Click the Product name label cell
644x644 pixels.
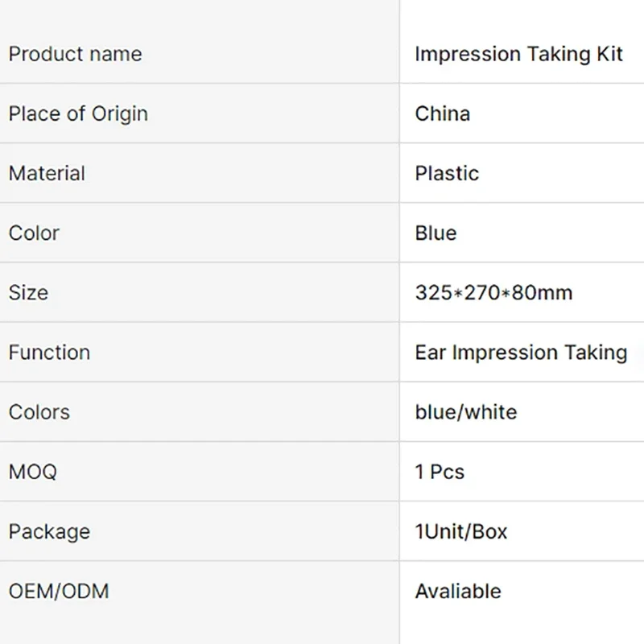coord(199,54)
